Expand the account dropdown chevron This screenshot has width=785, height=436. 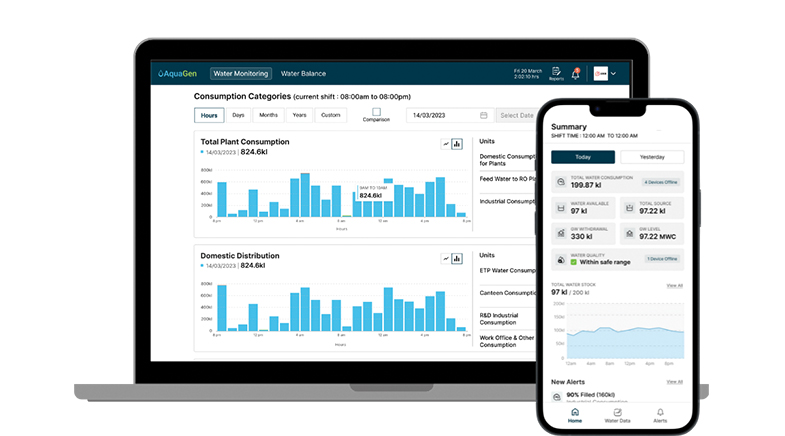click(x=613, y=74)
